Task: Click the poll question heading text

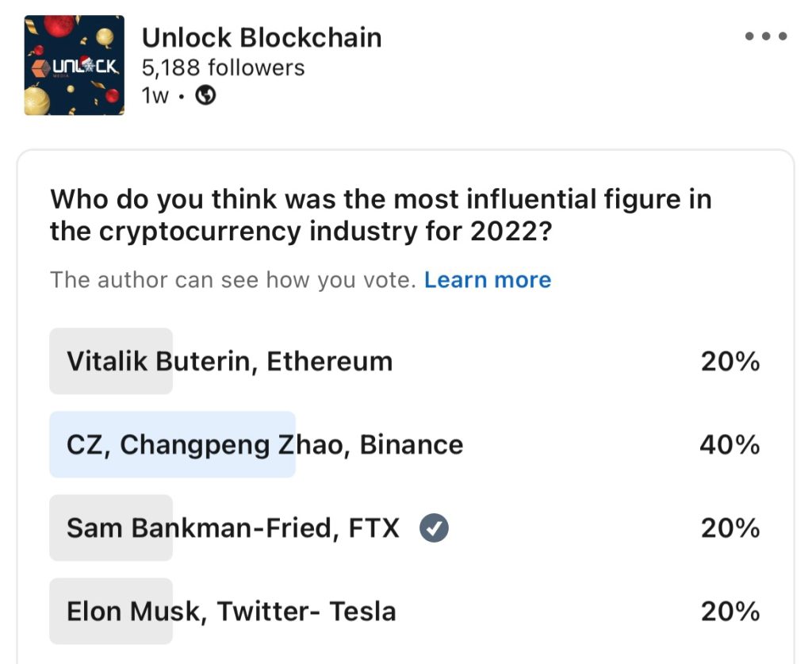Action: [381, 215]
